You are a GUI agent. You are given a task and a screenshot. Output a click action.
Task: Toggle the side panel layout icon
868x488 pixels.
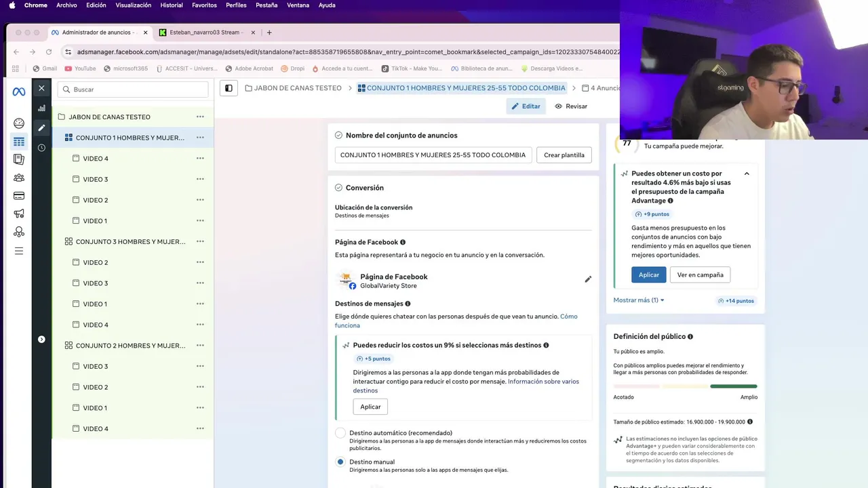[229, 88]
